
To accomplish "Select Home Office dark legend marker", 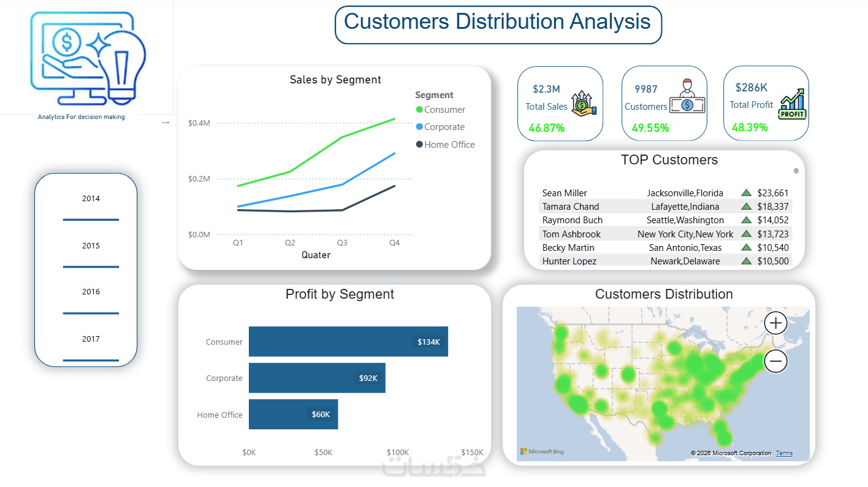I will click(x=419, y=145).
